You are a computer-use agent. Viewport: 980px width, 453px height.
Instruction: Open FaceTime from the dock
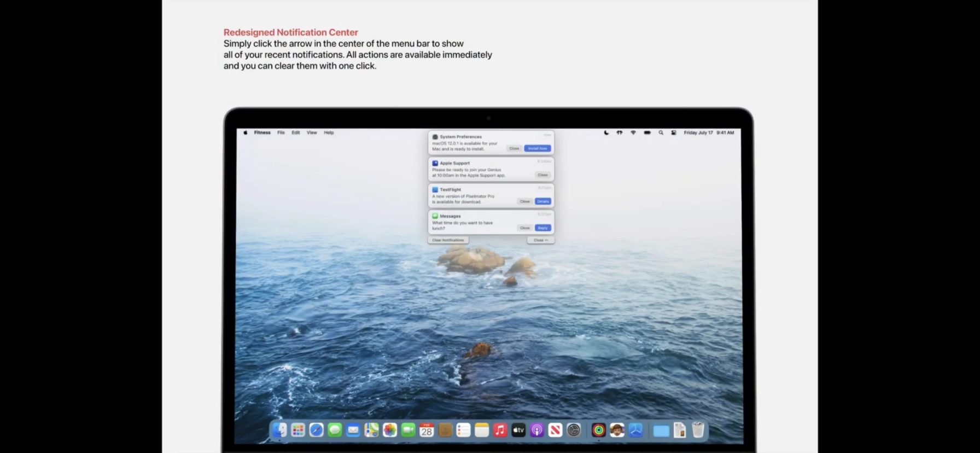(408, 431)
